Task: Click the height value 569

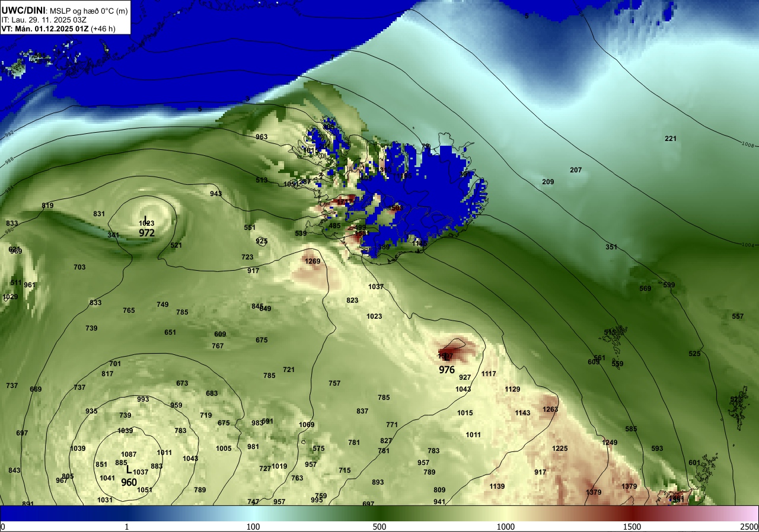Action: click(645, 289)
